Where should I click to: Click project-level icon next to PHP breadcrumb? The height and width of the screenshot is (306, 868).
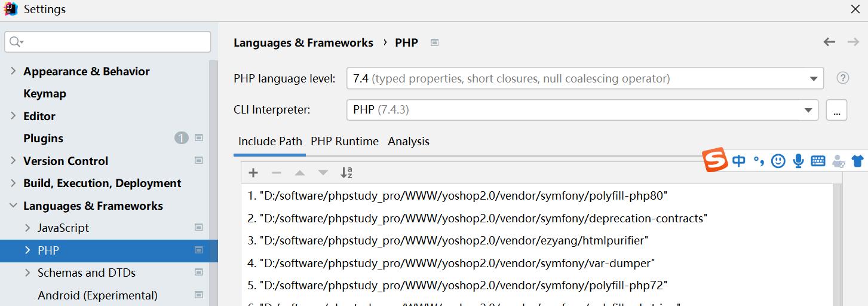[x=435, y=42]
